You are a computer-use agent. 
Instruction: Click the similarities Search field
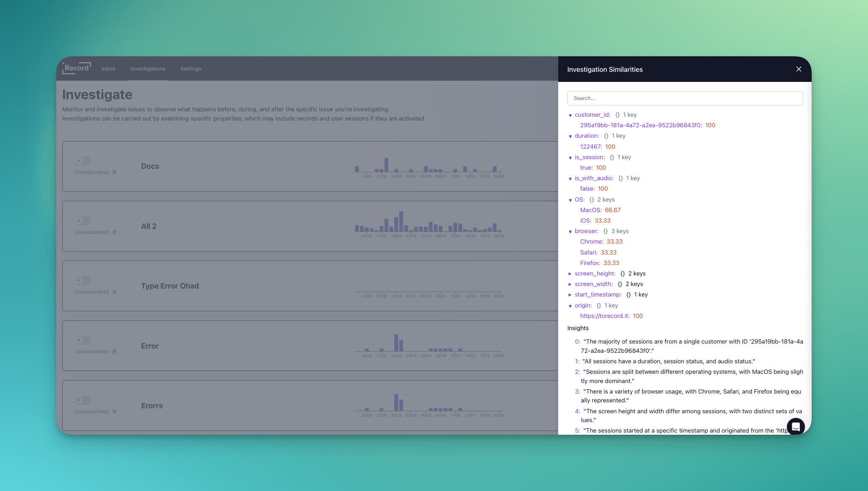tap(685, 98)
